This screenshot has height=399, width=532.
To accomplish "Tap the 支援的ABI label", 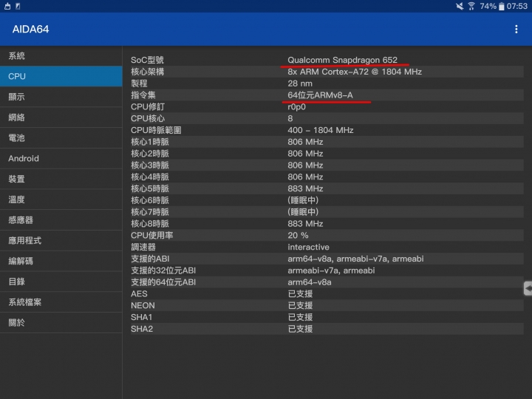I will pos(150,259).
